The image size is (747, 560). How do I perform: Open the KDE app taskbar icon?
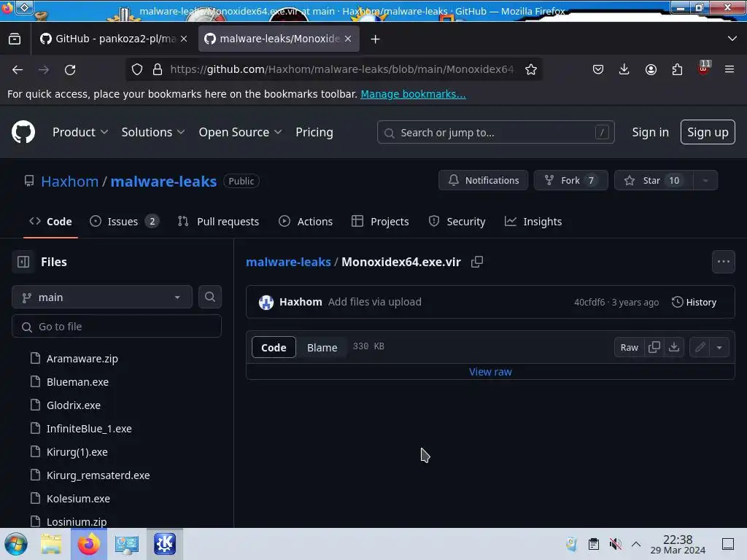[164, 544]
